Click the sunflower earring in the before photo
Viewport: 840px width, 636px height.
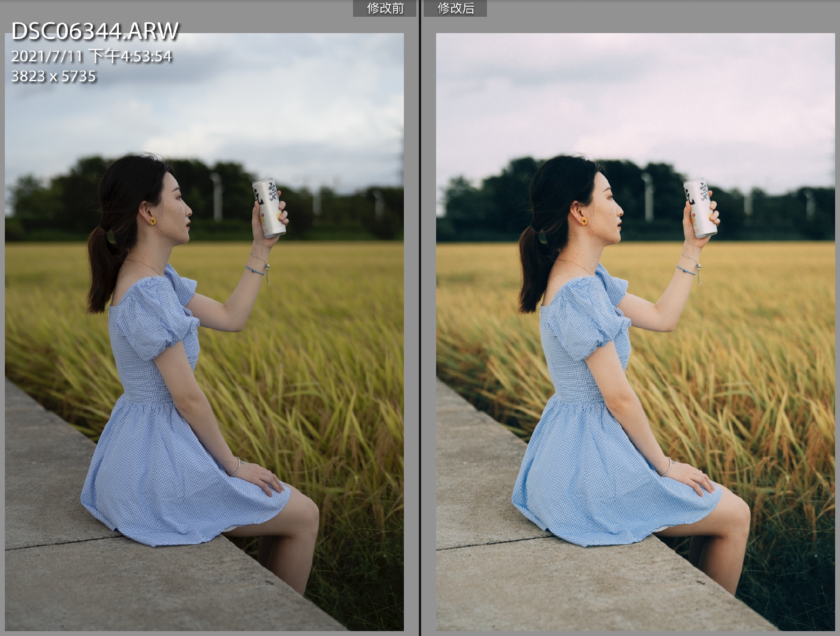click(x=152, y=221)
